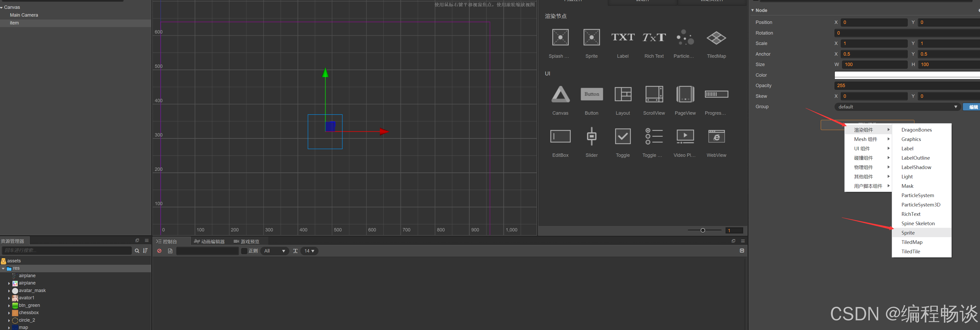Open the Group default dropdown
This screenshot has height=330, width=980.
click(897, 107)
